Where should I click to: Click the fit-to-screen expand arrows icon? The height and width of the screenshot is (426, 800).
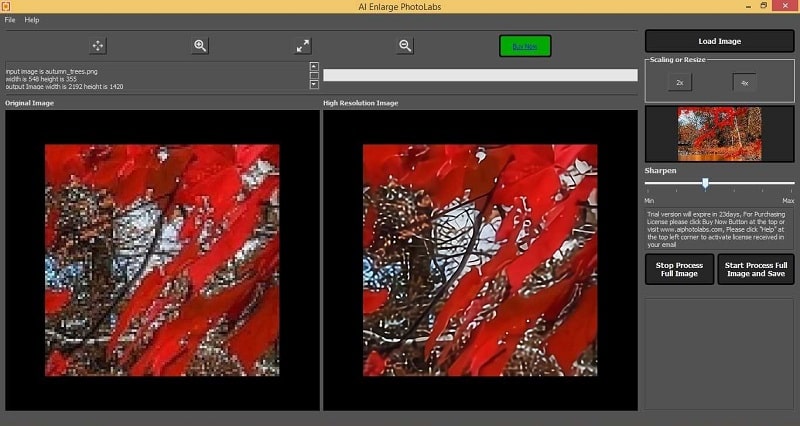303,46
